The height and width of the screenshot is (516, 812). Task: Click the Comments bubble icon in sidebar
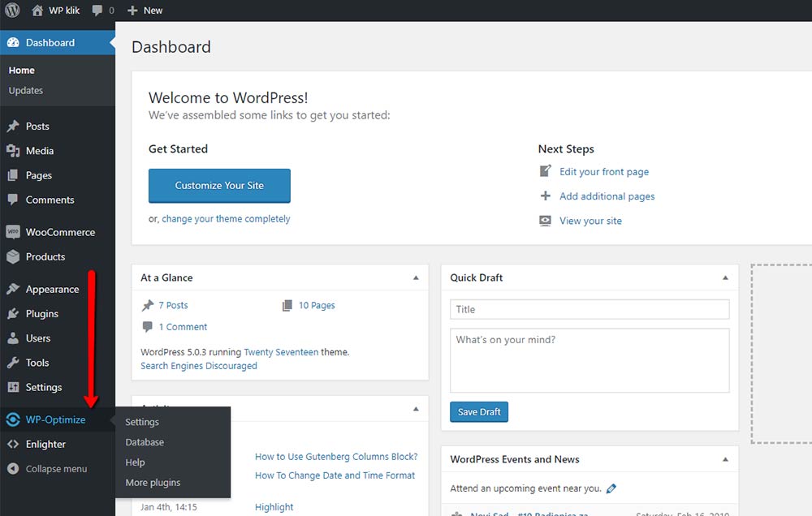point(13,200)
